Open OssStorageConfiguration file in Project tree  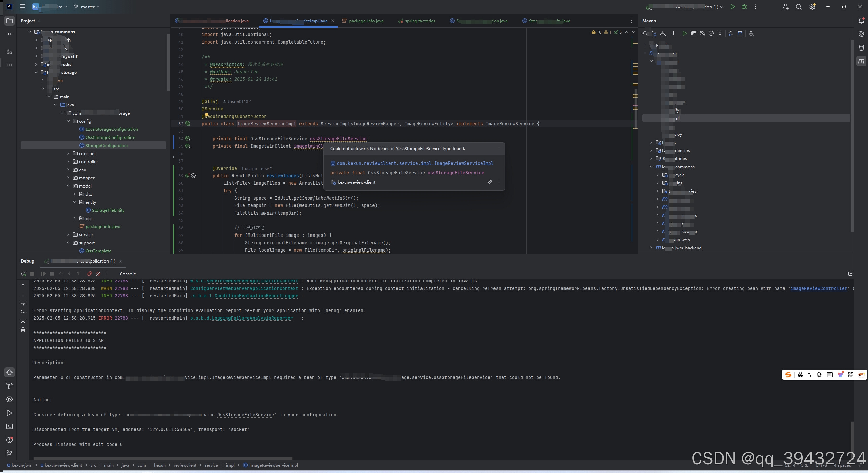pos(110,137)
